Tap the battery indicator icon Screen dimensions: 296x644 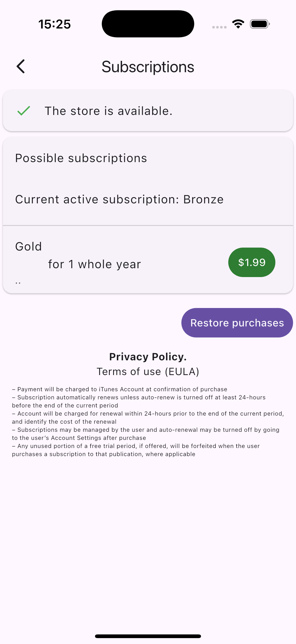259,24
